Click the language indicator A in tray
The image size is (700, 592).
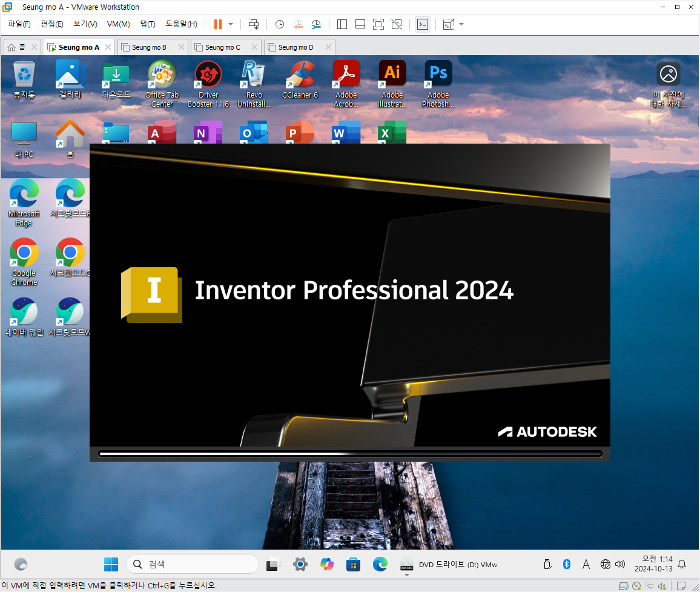point(586,564)
